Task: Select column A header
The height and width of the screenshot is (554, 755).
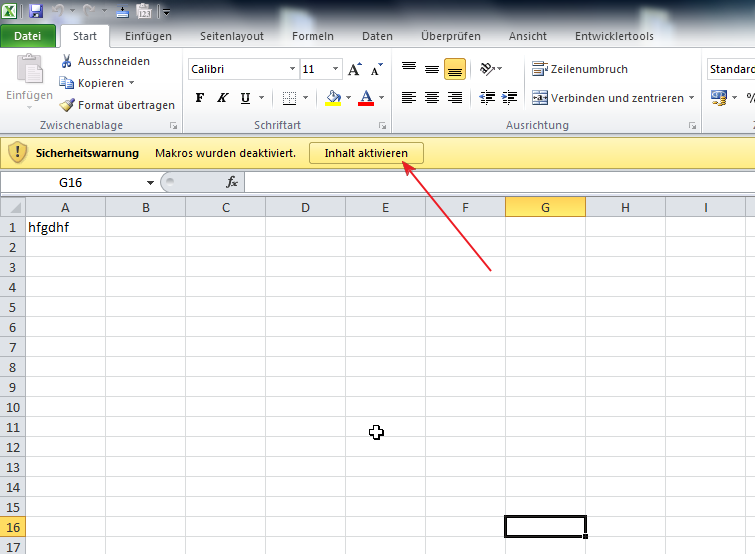Action: pos(65,207)
